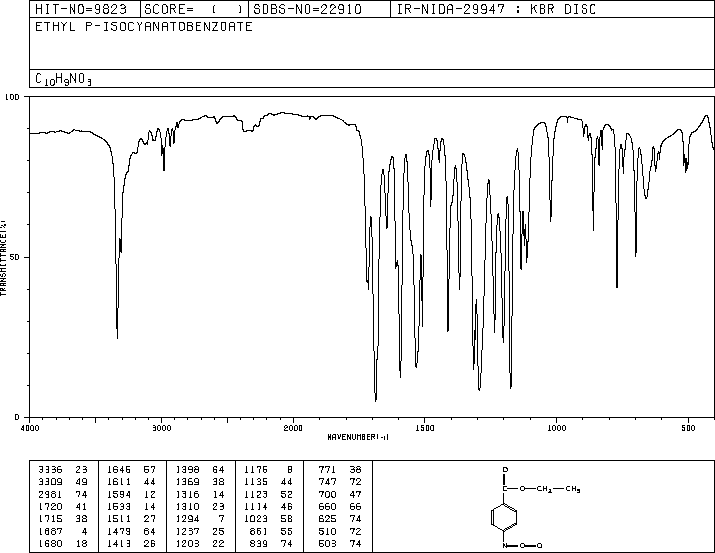Viewport: 715px width, 553px height.
Task: Click the 2000 label on wavenumber axis
Action: pyautogui.click(x=293, y=428)
